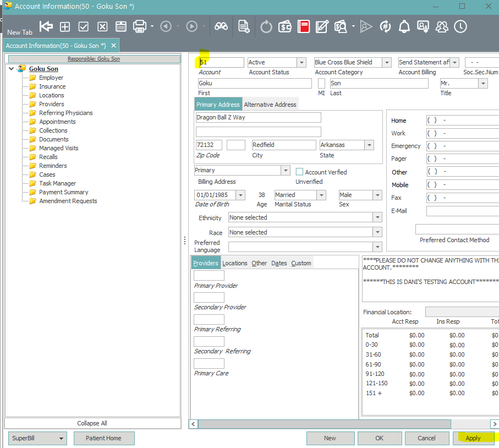
Task: Open the Marital Status dropdown
Action: [x=321, y=195]
